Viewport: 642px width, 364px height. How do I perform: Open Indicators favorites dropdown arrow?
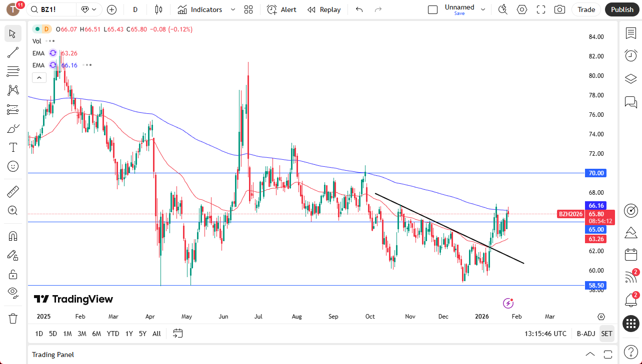click(x=232, y=9)
